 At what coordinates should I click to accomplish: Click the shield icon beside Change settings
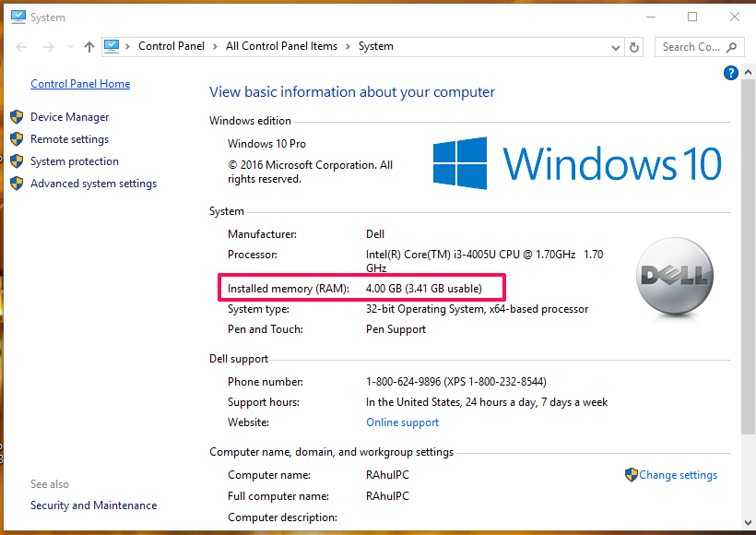[x=632, y=475]
